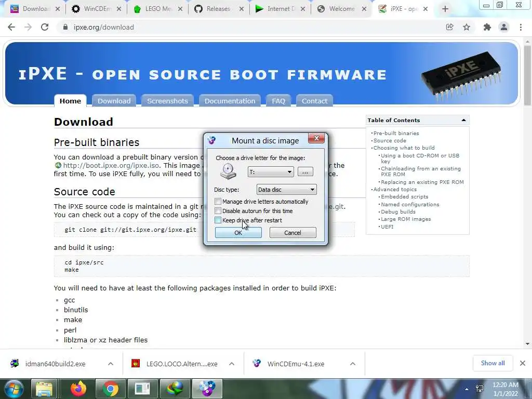Expand options for LEGO.LOCO download

232,364
